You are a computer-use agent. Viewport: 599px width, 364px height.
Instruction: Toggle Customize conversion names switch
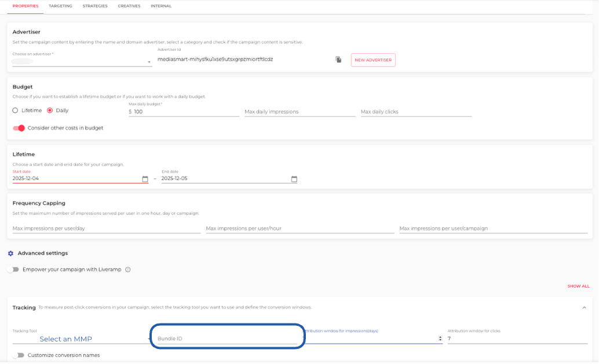click(18, 355)
